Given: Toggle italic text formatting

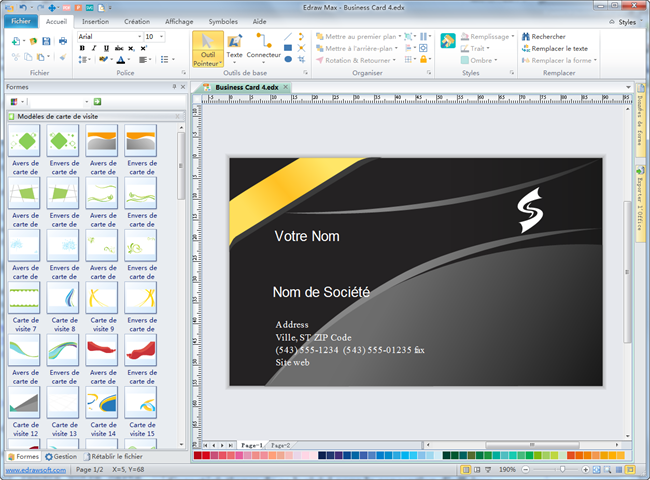Looking at the screenshot, I should click(x=94, y=48).
